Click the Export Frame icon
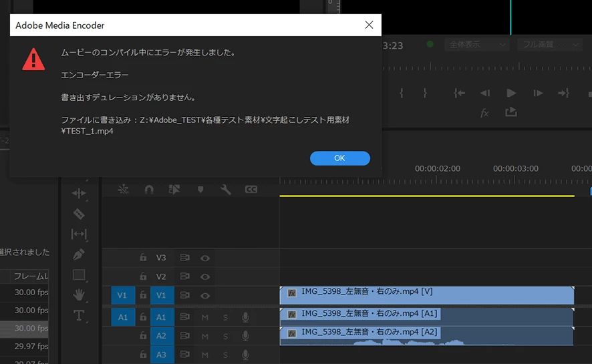Screen dimensions: 592x364 (x=511, y=112)
